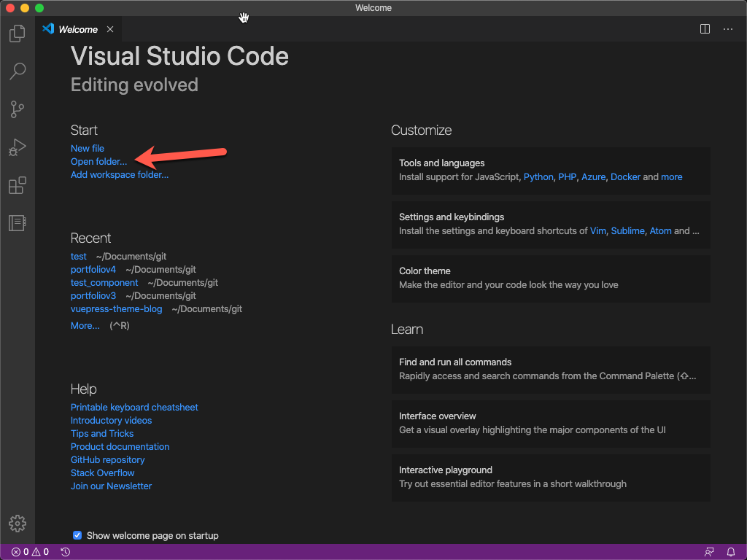The height and width of the screenshot is (560, 747).
Task: Open the GitHub repository link
Action: [108, 460]
